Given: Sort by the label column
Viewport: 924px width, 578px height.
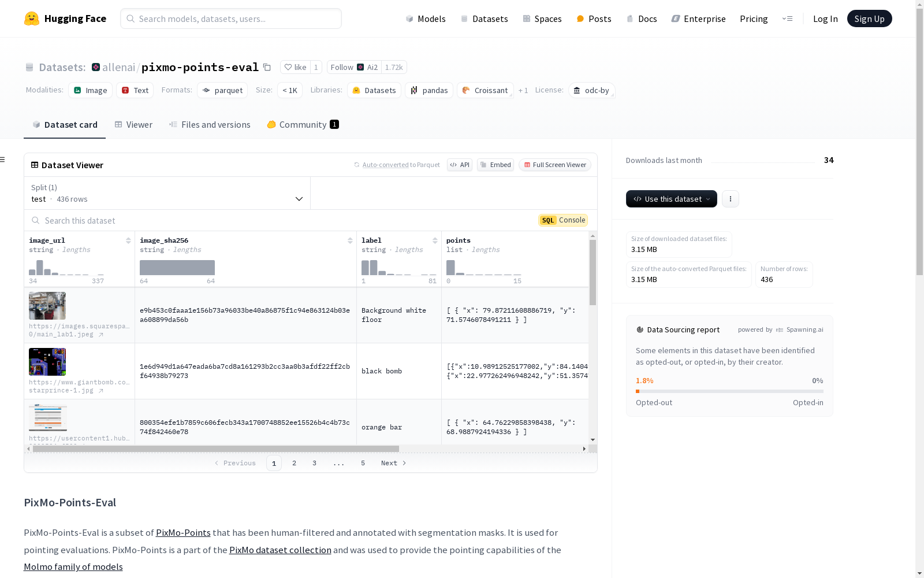Looking at the screenshot, I should [x=435, y=240].
